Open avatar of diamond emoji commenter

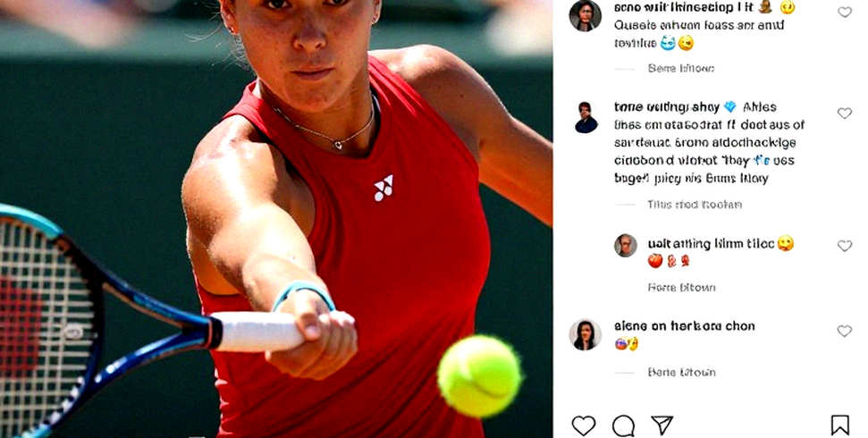pyautogui.click(x=586, y=117)
